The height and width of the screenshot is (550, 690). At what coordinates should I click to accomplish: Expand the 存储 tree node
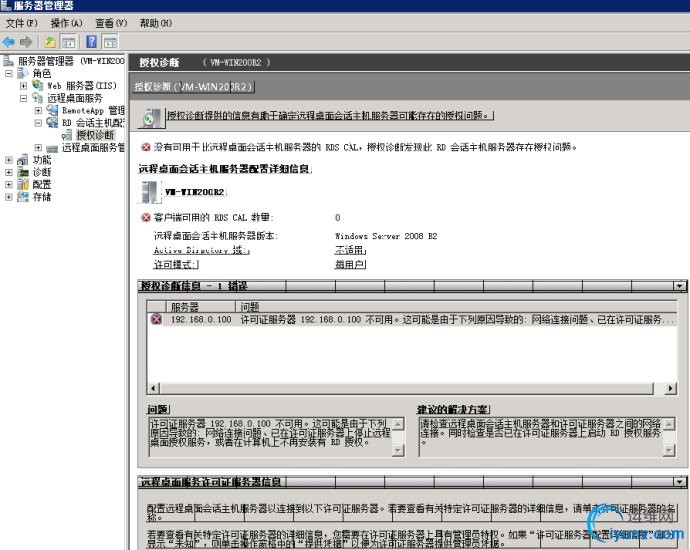8,197
